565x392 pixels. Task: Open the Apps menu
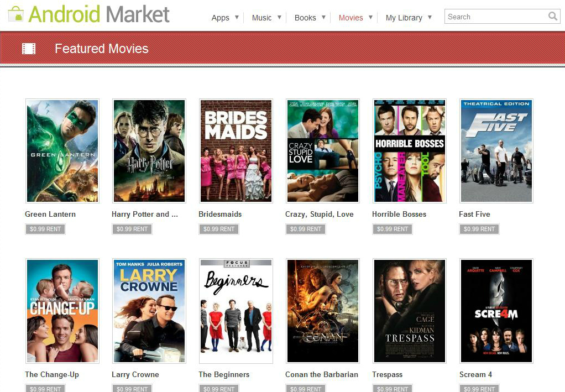pyautogui.click(x=220, y=18)
